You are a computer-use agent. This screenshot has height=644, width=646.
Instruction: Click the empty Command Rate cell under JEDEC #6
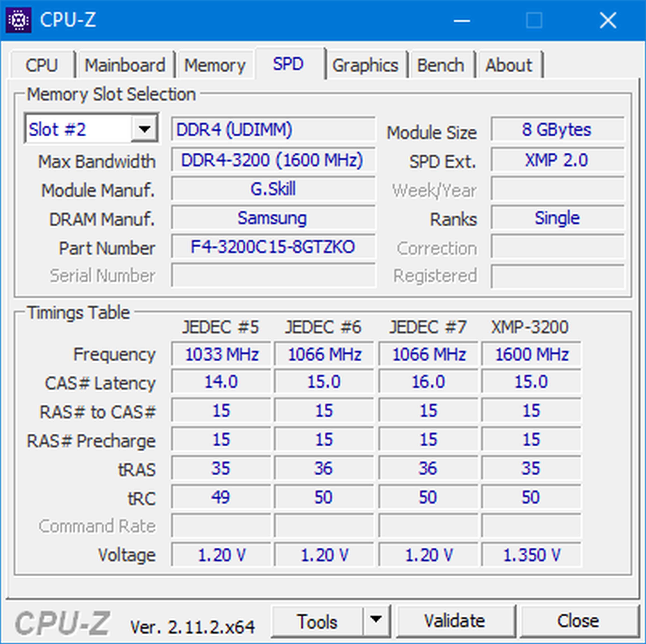tap(324, 526)
